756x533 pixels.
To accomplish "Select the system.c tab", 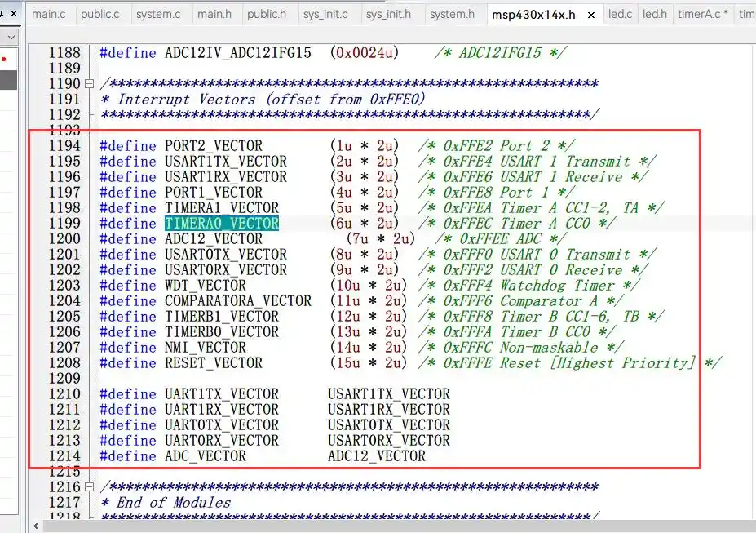I will pyautogui.click(x=158, y=15).
